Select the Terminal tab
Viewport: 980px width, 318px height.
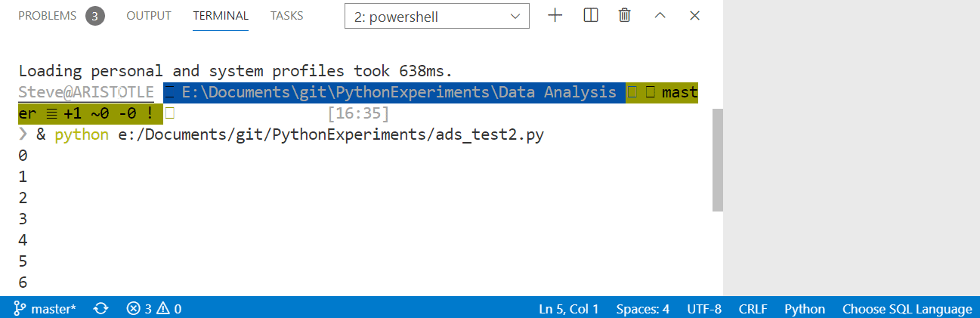tap(221, 16)
